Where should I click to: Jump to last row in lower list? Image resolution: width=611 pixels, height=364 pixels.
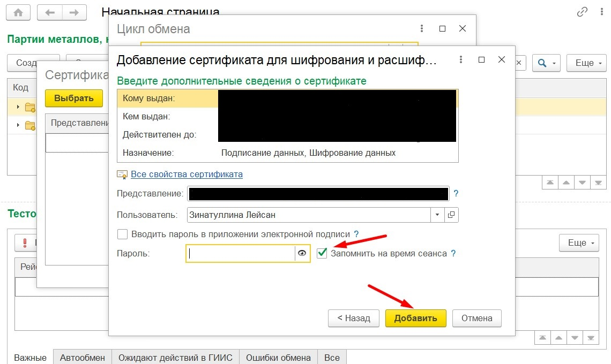coord(591,338)
